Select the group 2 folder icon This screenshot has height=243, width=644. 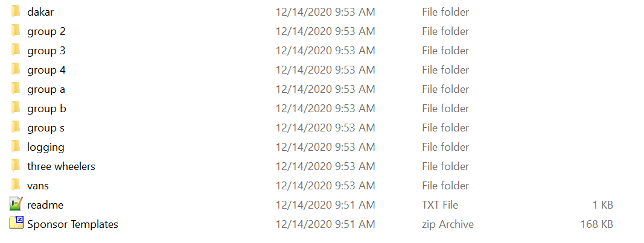16,31
